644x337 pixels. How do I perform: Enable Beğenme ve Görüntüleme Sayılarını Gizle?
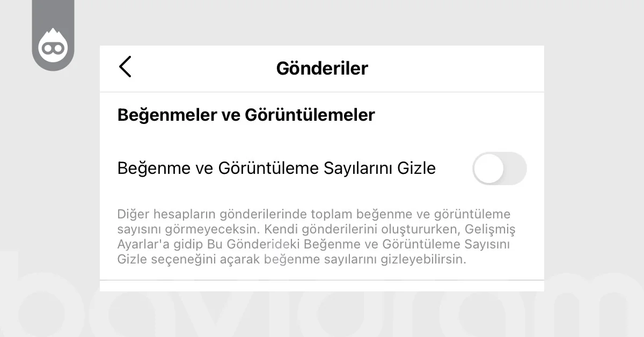click(x=499, y=169)
